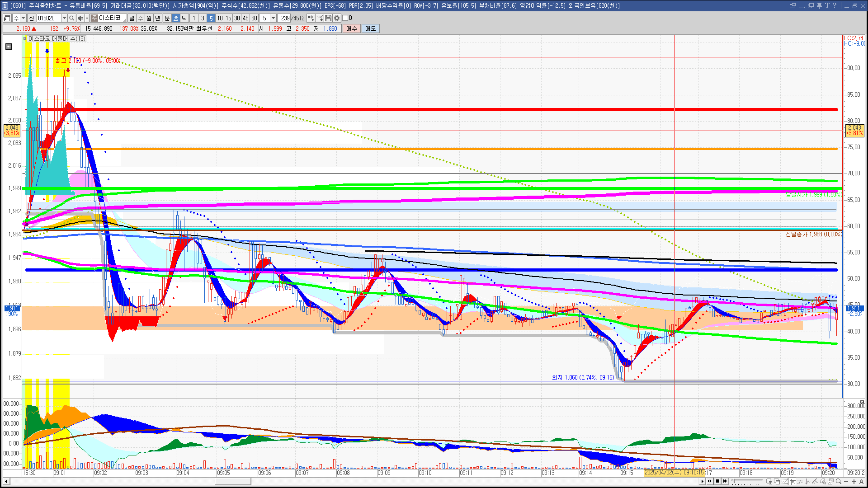This screenshot has height=488, width=868.
Task: Click the grid table icon at chart left
Action: (9, 47)
